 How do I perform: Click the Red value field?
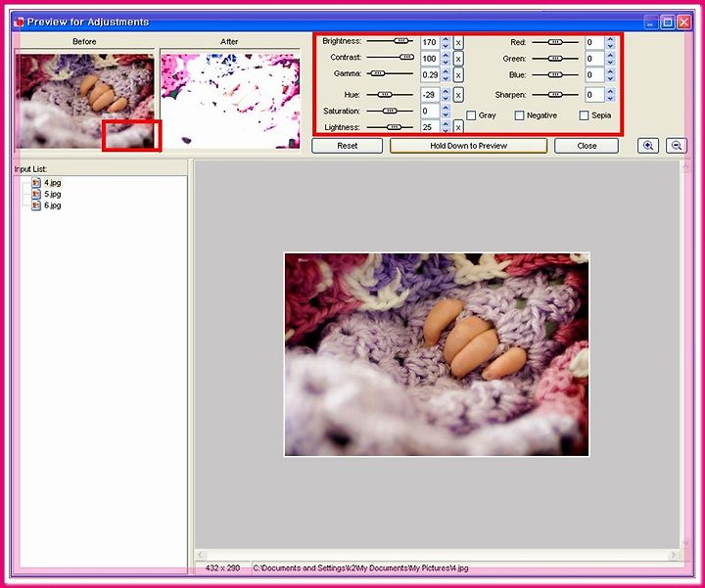(x=595, y=43)
